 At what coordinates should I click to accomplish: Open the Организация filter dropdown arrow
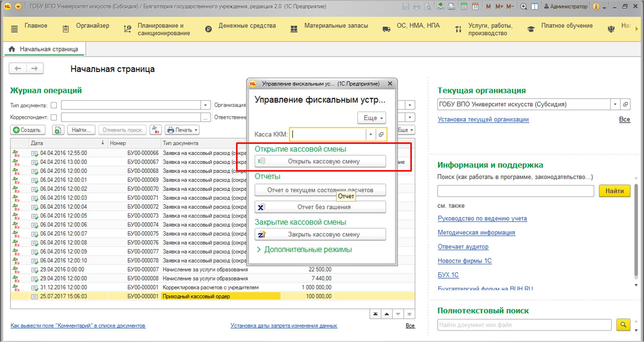[410, 105]
